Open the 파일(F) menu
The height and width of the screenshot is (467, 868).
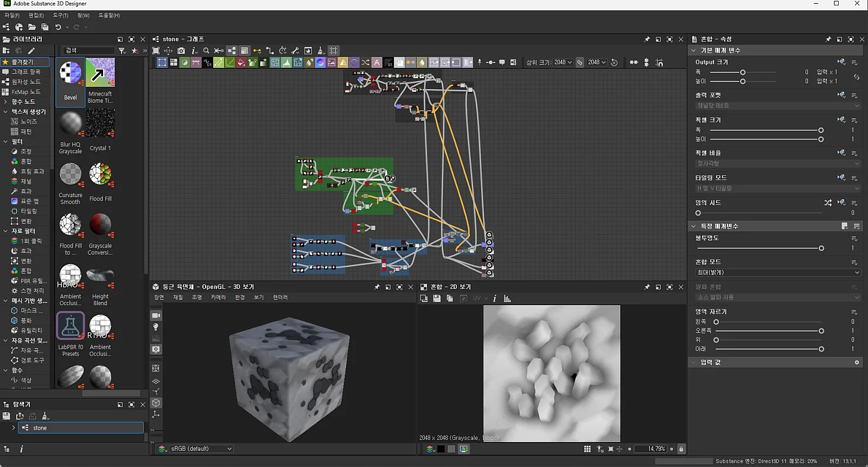12,15
